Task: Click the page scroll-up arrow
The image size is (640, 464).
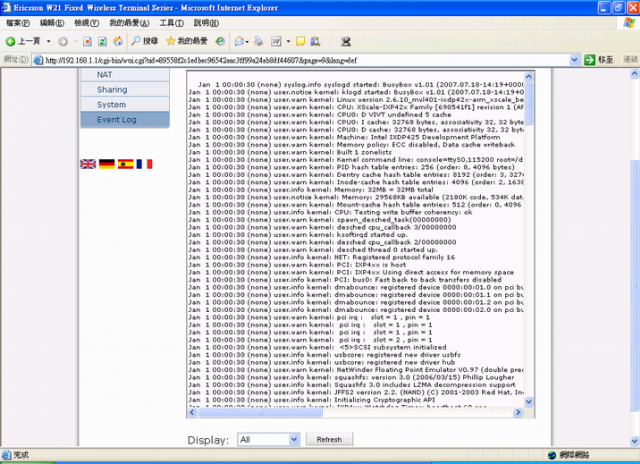Action: point(635,74)
